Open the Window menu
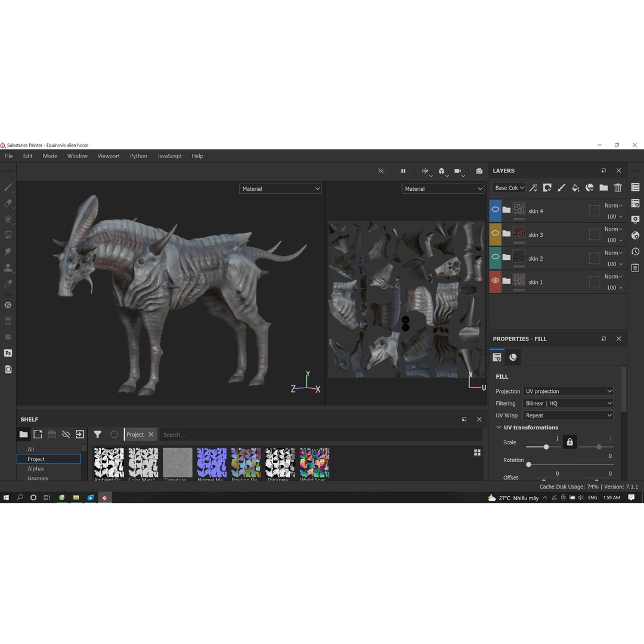The image size is (644, 644). (x=77, y=156)
